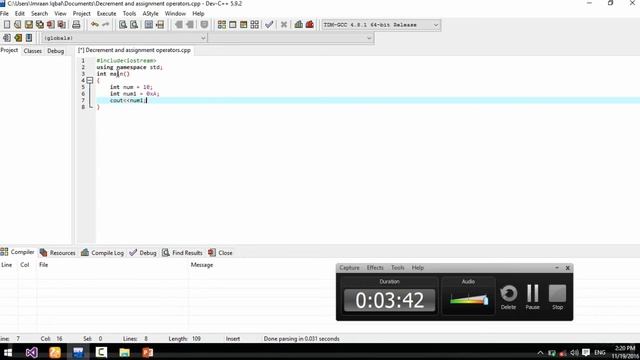Open Visual Studio from the taskbar
The height and width of the screenshot is (360, 640).
coord(31,352)
